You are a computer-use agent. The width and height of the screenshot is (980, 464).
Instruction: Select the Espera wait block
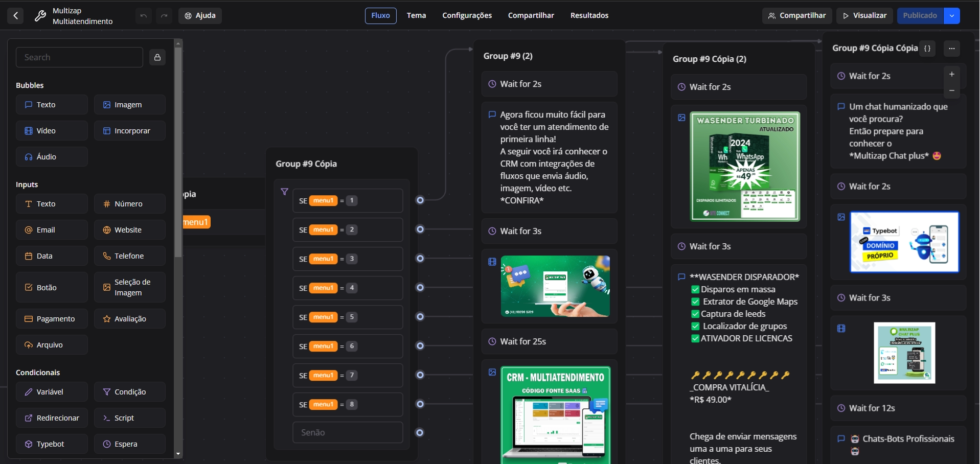[130, 444]
